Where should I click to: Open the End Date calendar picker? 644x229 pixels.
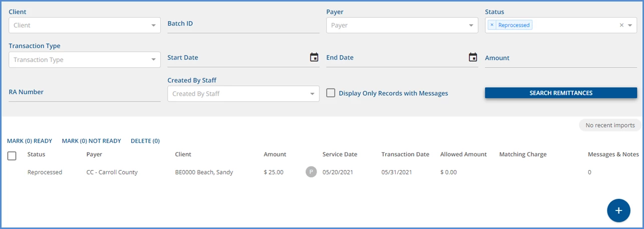pyautogui.click(x=473, y=57)
